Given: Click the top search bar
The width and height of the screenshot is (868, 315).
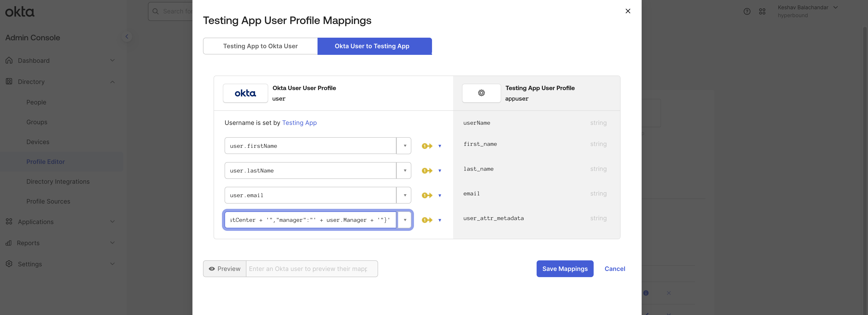Looking at the screenshot, I should tap(170, 11).
